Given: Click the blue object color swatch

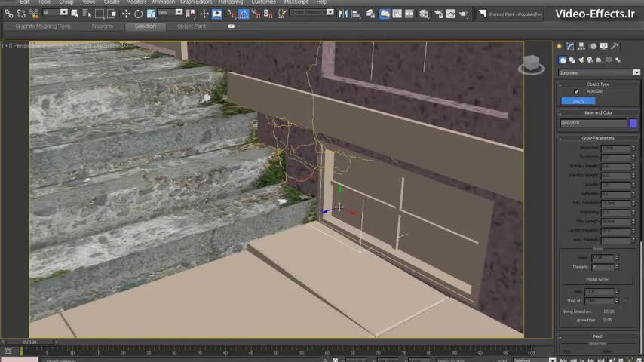Looking at the screenshot, I should (x=633, y=123).
